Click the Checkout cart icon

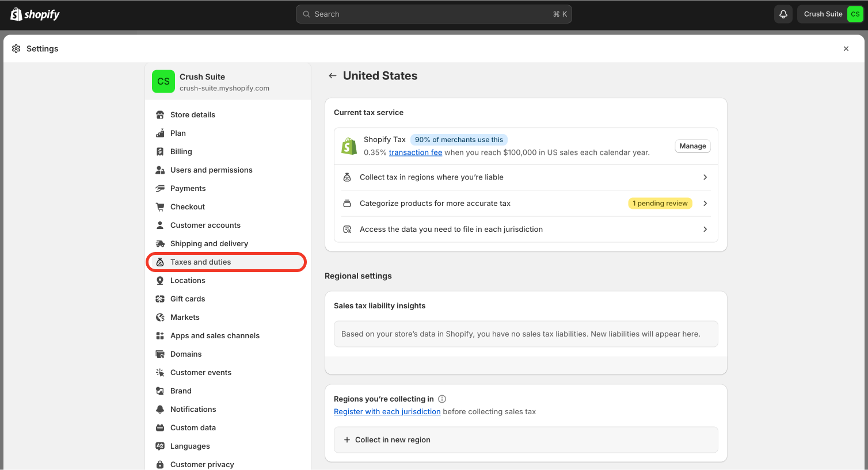[x=160, y=207]
